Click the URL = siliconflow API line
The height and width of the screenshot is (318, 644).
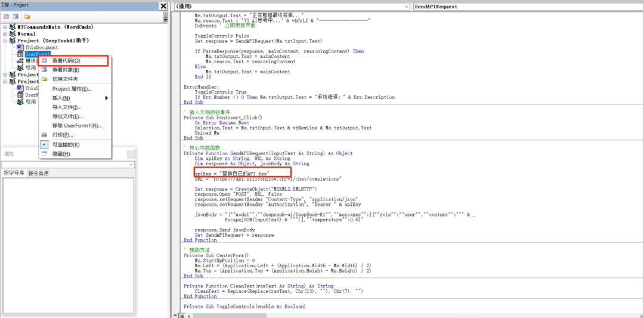pos(269,179)
